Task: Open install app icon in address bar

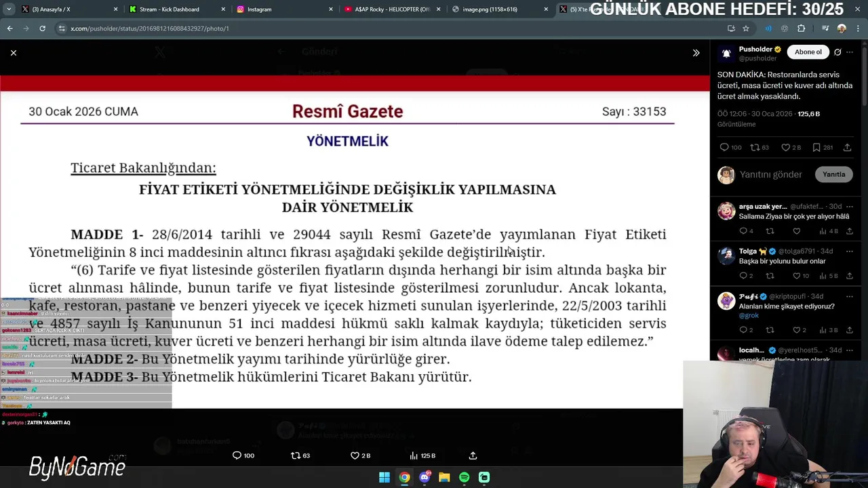Action: (x=731, y=28)
